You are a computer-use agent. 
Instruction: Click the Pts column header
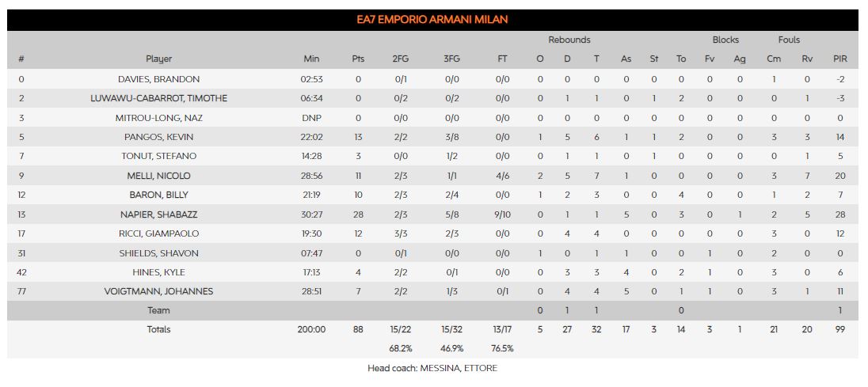pos(358,59)
